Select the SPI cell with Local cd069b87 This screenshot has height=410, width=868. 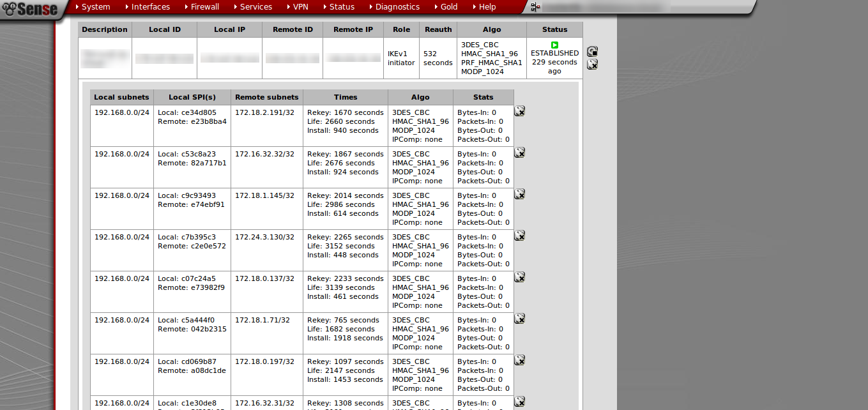tap(192, 375)
